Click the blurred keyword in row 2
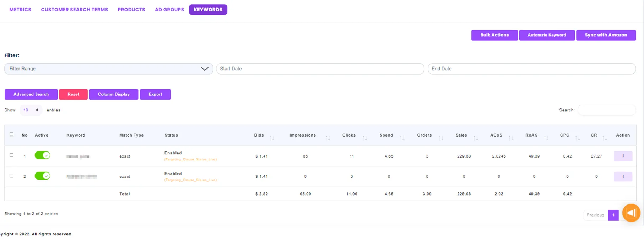Viewport: 644px width, 240px height. (x=81, y=177)
